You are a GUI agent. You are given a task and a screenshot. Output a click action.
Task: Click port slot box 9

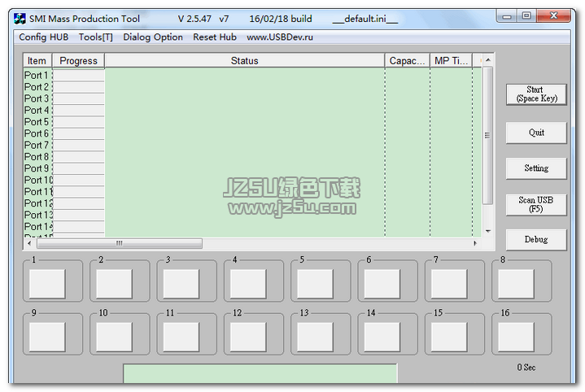coord(47,338)
